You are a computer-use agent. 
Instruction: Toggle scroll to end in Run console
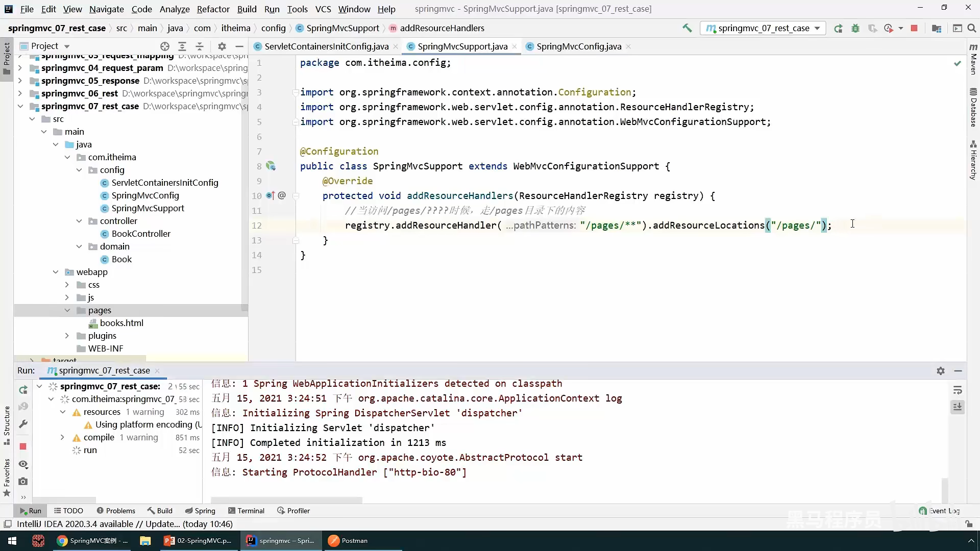[958, 407]
